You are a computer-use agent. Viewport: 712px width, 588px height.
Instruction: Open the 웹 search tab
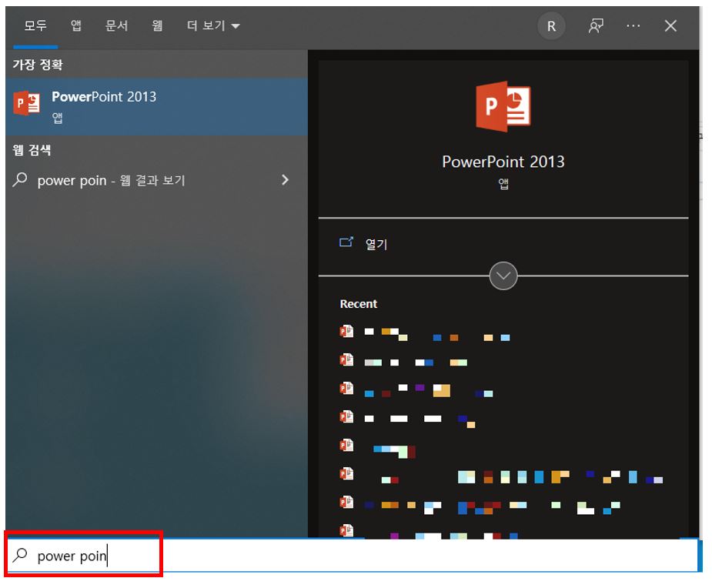click(158, 25)
